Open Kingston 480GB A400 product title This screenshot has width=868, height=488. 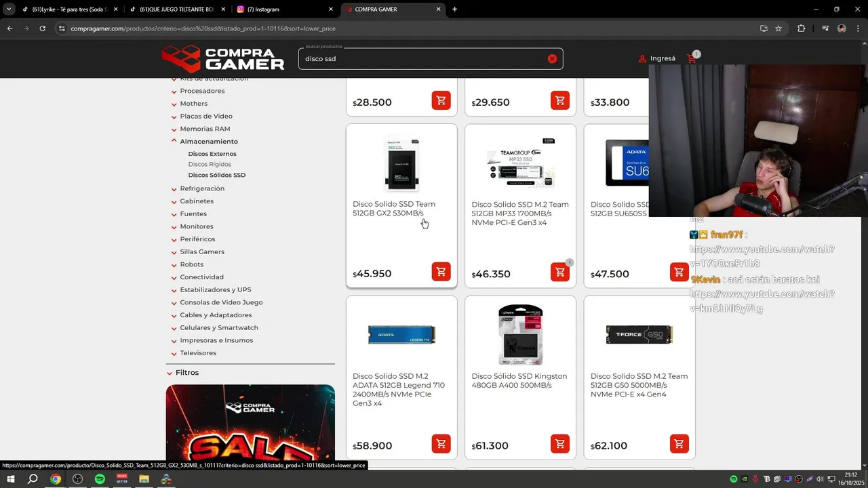[x=519, y=381]
